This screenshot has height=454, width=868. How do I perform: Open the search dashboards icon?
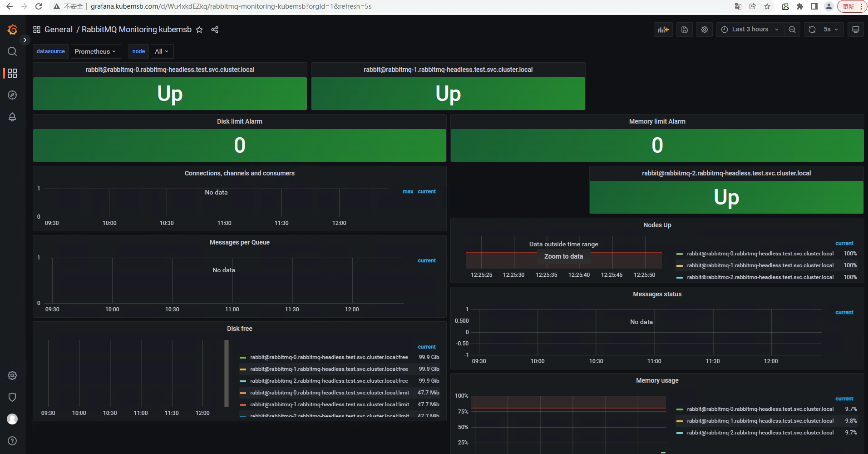(12, 51)
